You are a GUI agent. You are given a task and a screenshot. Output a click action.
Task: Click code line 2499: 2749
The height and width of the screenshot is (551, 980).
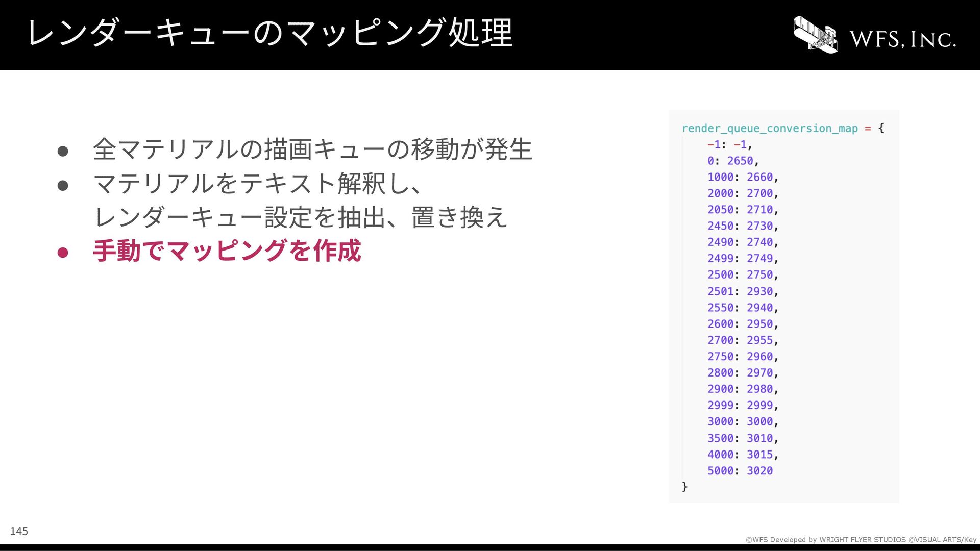point(743,259)
